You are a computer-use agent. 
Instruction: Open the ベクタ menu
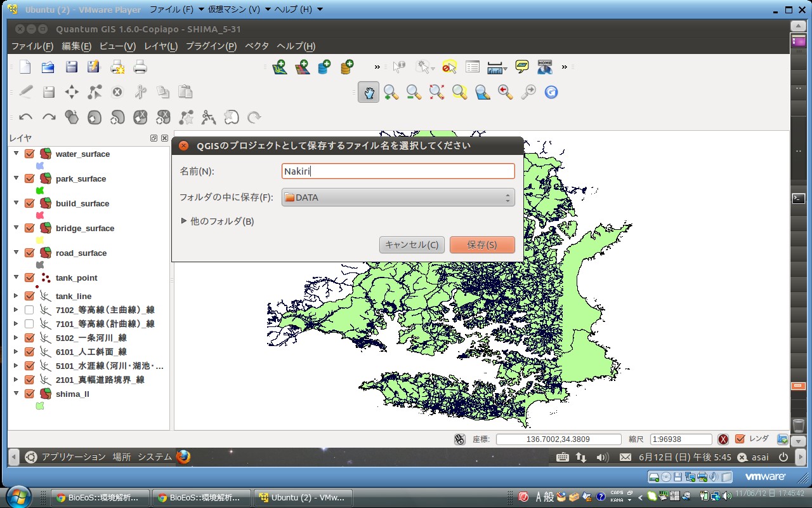[x=257, y=46]
